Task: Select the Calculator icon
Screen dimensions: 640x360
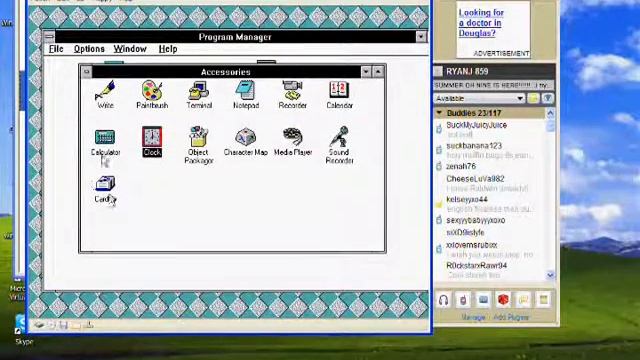Action: (105, 142)
